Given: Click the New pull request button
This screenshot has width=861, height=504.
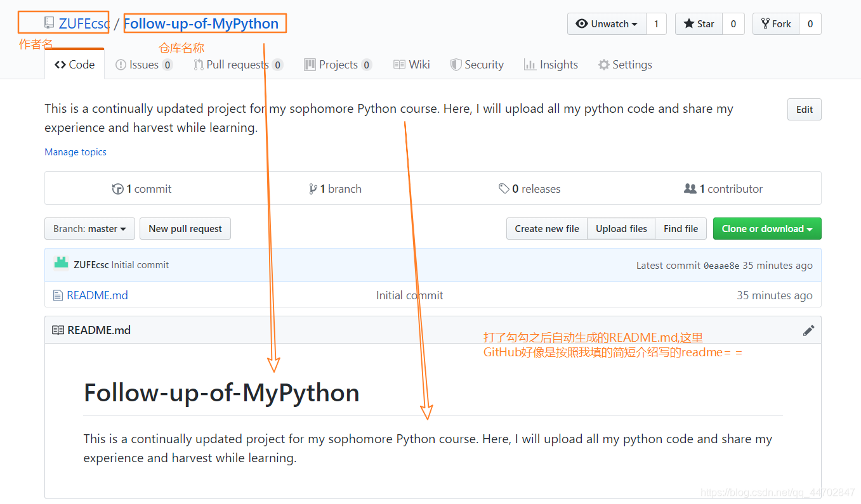Looking at the screenshot, I should [x=185, y=229].
